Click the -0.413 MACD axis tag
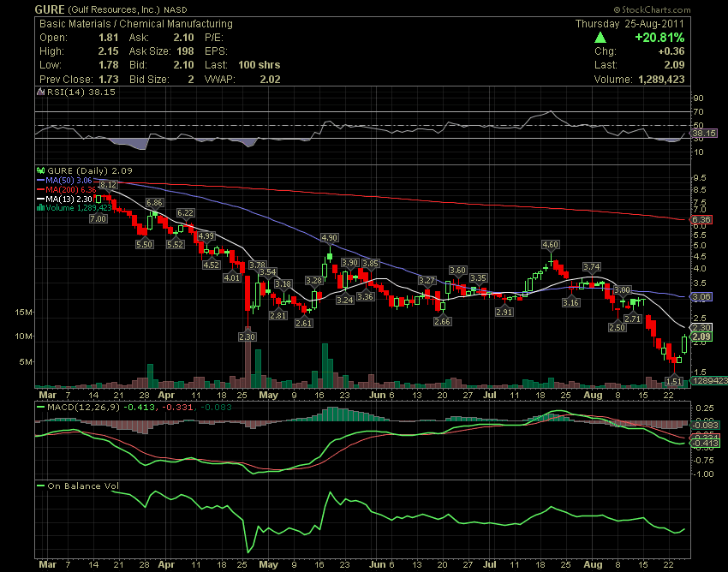 (x=706, y=443)
